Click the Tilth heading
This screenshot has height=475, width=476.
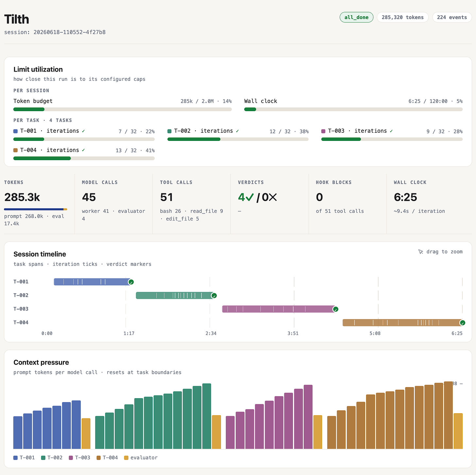pos(17,19)
